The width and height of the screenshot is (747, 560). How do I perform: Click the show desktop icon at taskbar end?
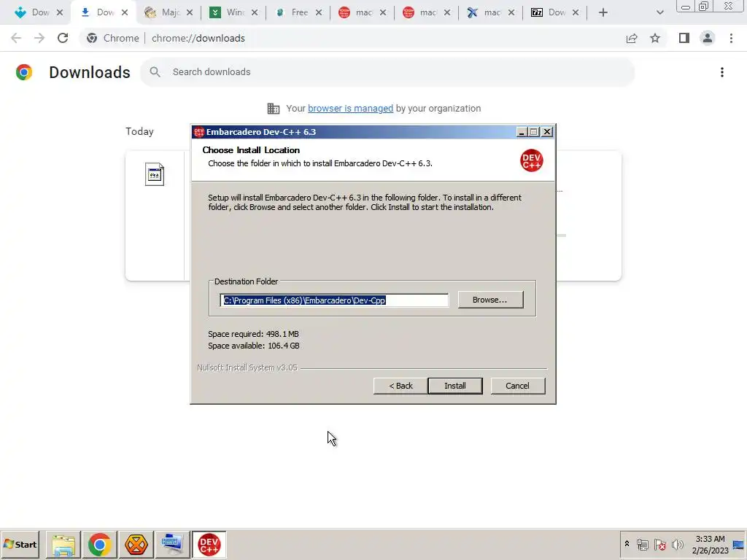click(739, 544)
